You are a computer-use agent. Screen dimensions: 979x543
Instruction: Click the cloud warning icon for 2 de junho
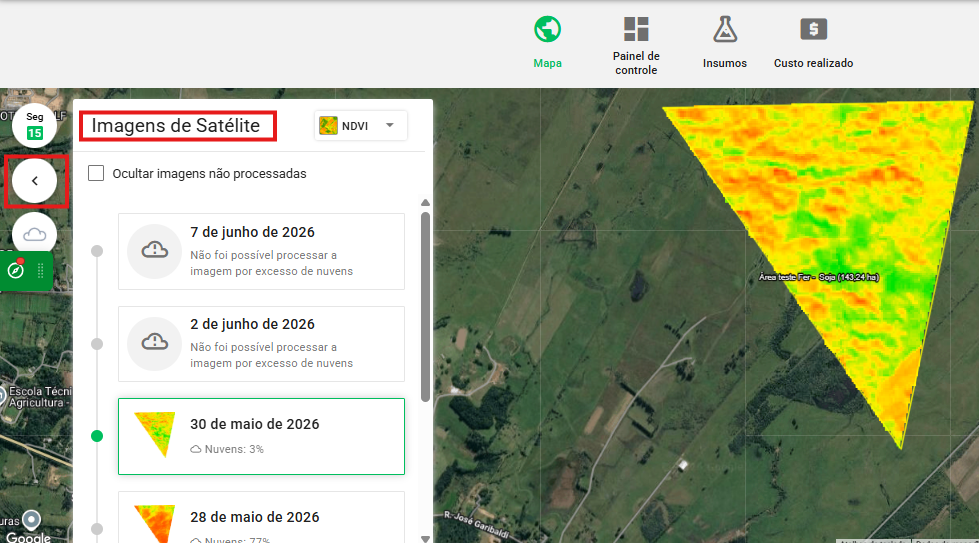tap(154, 343)
